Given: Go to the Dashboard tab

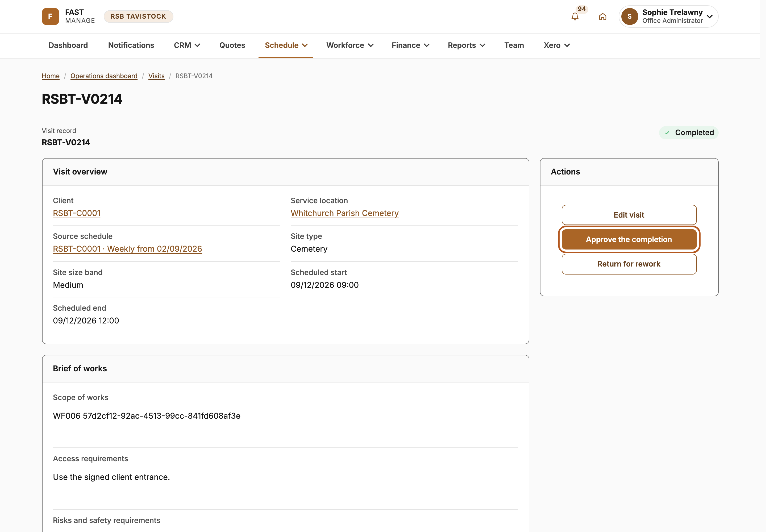Looking at the screenshot, I should 68,45.
